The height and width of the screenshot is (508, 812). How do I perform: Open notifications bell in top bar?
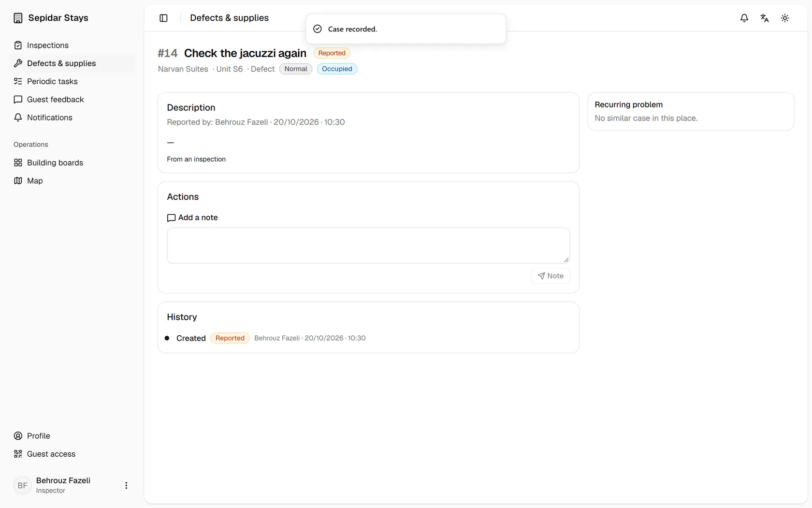[744, 18]
